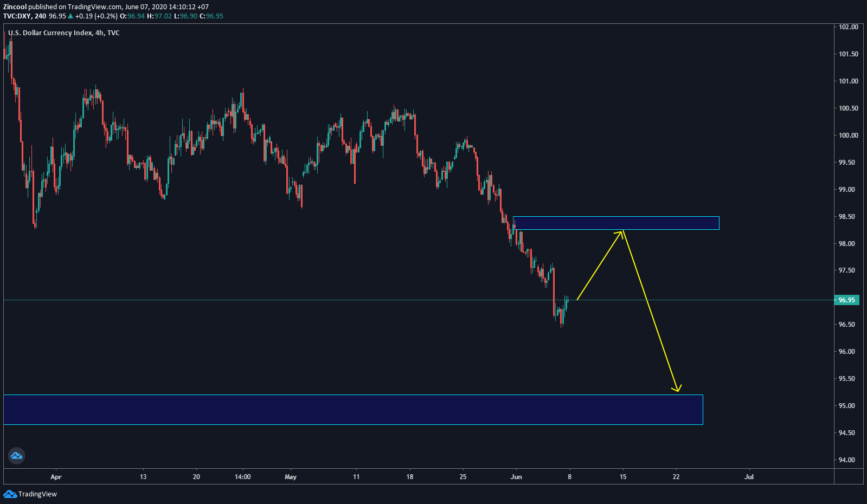Click the 0.19 (+0.2%) change value
Viewport: 867px width, 504px height.
click(96, 16)
